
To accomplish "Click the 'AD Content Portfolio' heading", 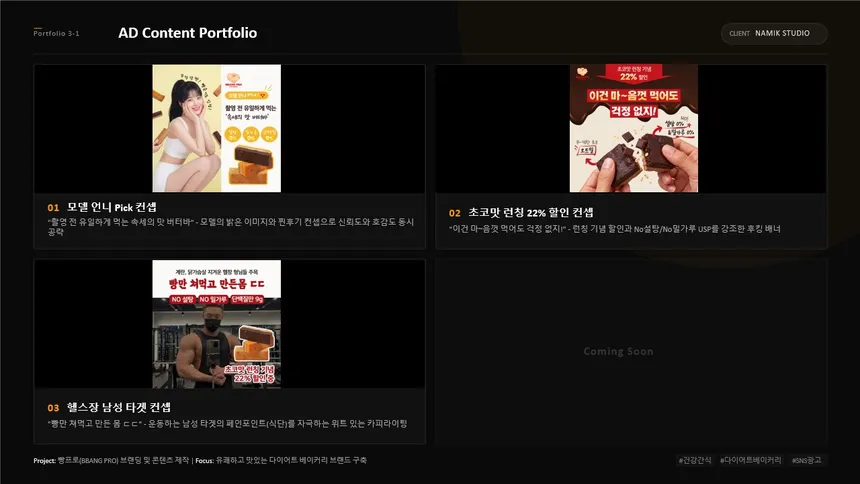I will click(x=188, y=33).
